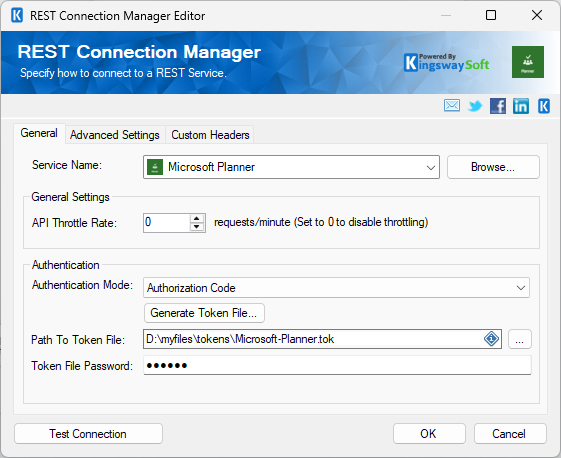
Task: Click the expression icon in token path field
Action: coord(491,338)
